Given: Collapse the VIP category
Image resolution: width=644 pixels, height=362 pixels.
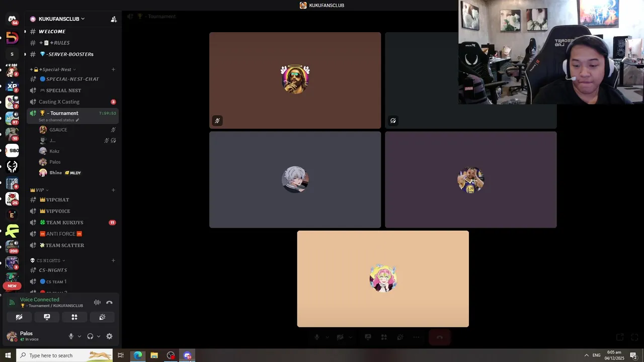Looking at the screenshot, I should tap(39, 190).
